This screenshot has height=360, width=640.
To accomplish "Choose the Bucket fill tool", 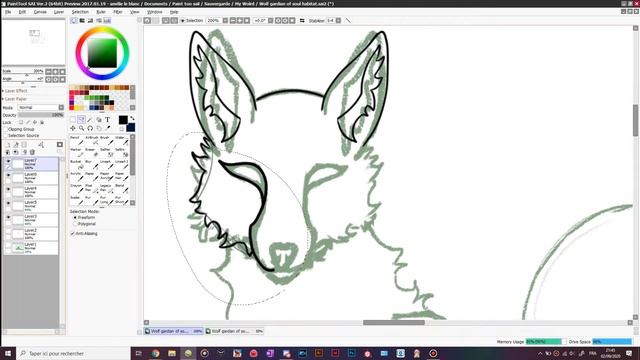I will [76, 164].
